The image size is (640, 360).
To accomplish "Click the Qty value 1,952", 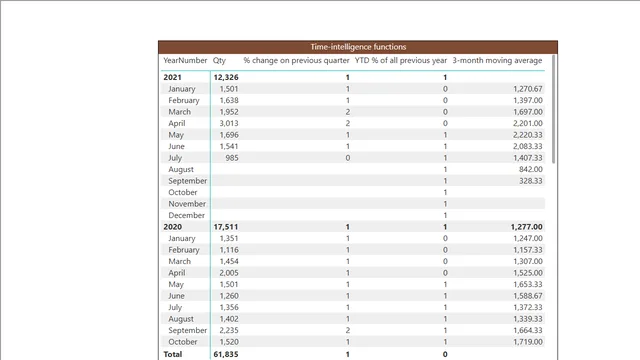I will (229, 112).
